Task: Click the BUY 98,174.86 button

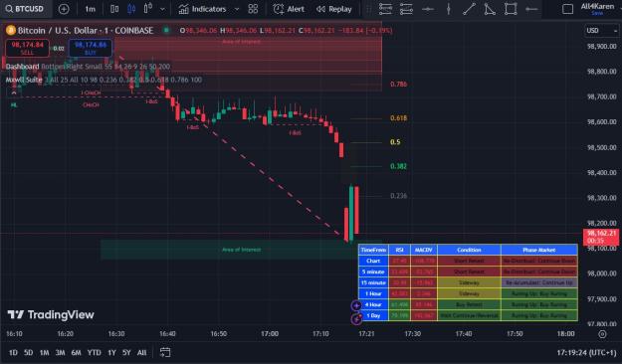Action: tap(91, 48)
